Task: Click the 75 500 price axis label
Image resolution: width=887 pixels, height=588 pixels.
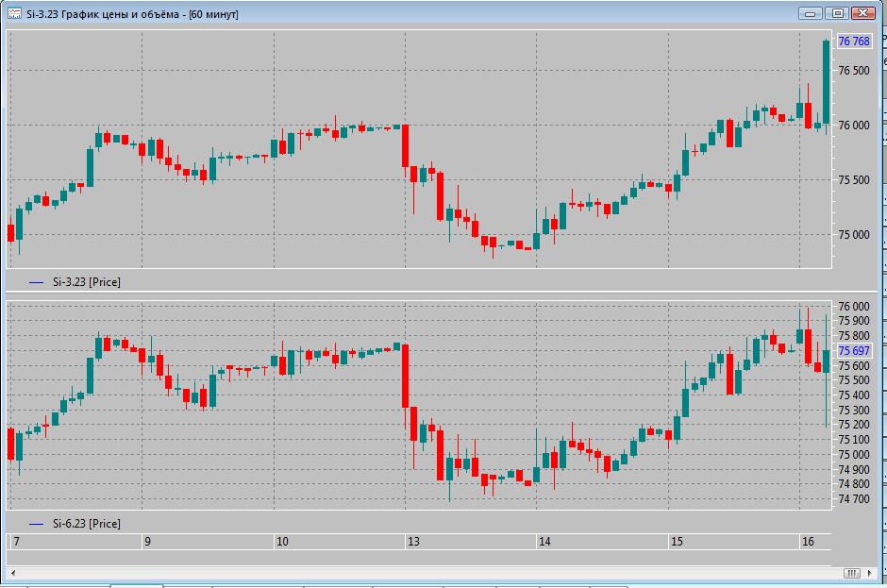Action: 854,180
